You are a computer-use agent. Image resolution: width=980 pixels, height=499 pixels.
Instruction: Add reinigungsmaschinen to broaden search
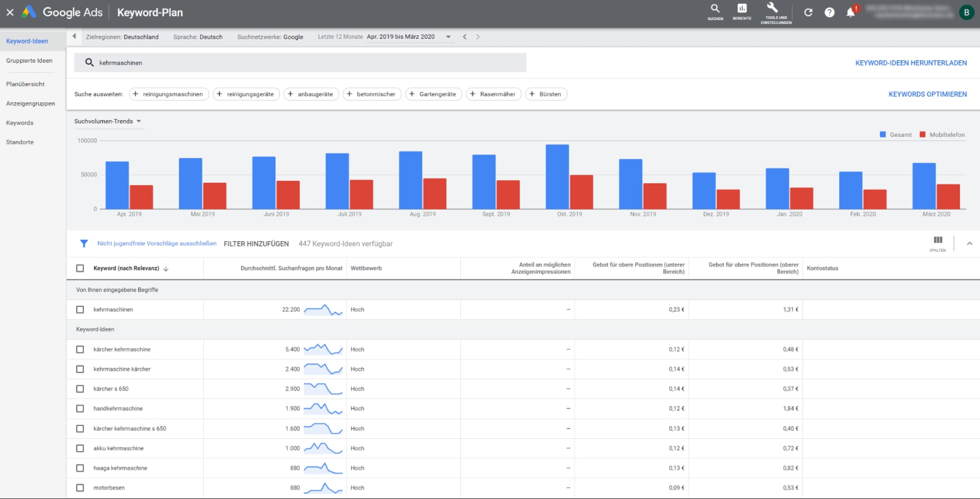point(169,94)
